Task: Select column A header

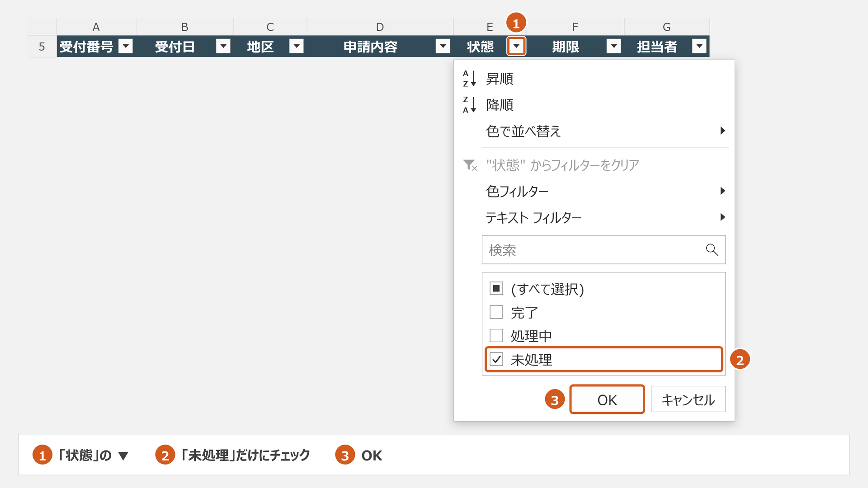Action: click(96, 27)
